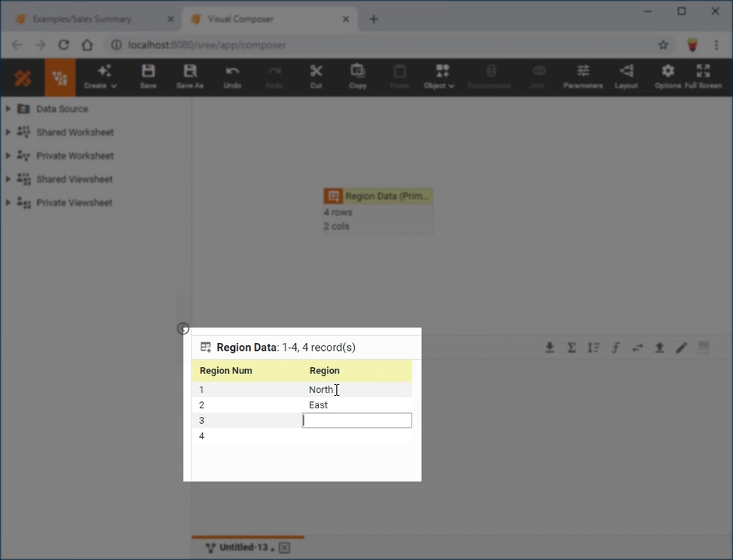Click the browser back arrow

click(17, 45)
